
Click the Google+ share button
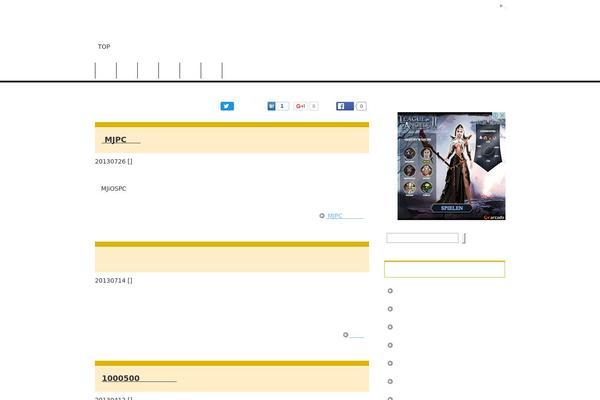pyautogui.click(x=301, y=106)
